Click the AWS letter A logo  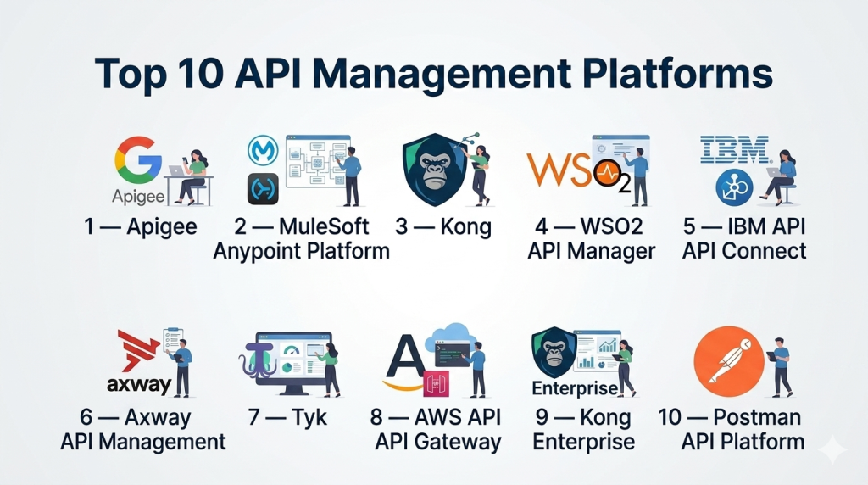[x=405, y=362]
